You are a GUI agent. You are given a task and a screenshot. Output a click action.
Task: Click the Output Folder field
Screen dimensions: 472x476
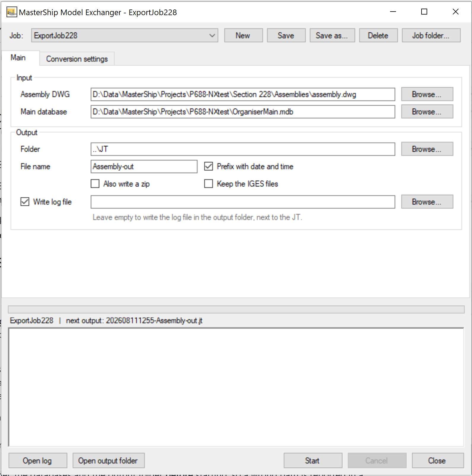coord(243,149)
